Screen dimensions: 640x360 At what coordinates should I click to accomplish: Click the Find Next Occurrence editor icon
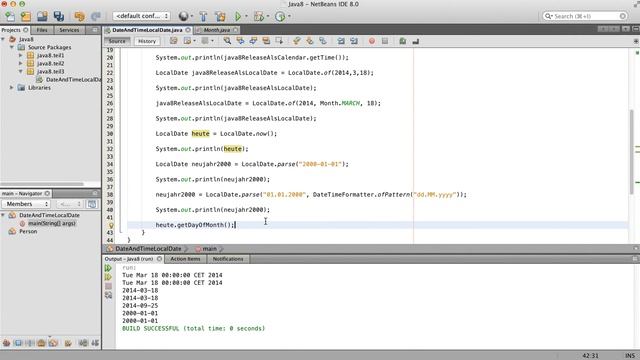253,41
